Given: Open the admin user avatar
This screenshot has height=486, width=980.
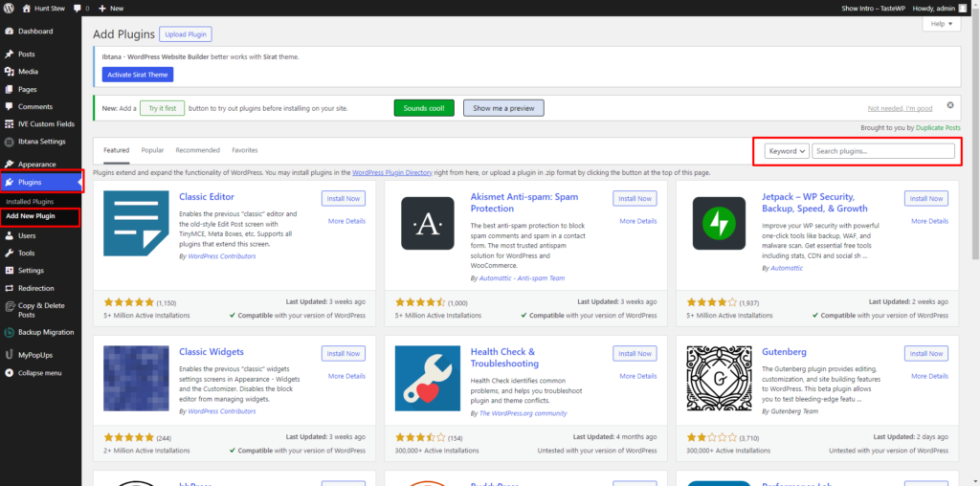Looking at the screenshot, I should pos(963,8).
